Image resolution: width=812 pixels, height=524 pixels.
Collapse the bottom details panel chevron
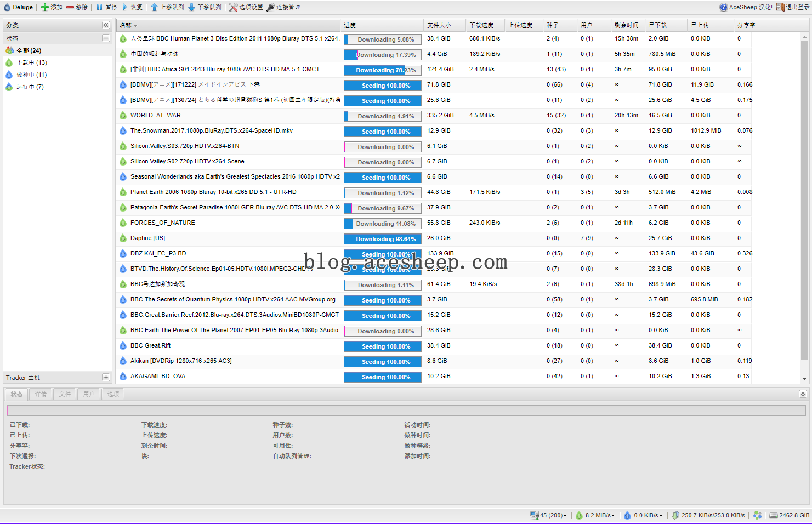pos(803,394)
